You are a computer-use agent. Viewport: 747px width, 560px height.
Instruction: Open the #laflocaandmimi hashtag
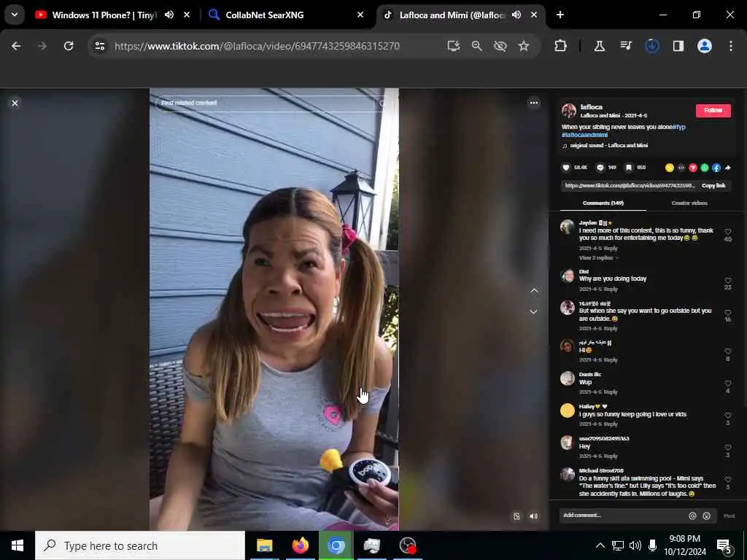[x=584, y=135]
